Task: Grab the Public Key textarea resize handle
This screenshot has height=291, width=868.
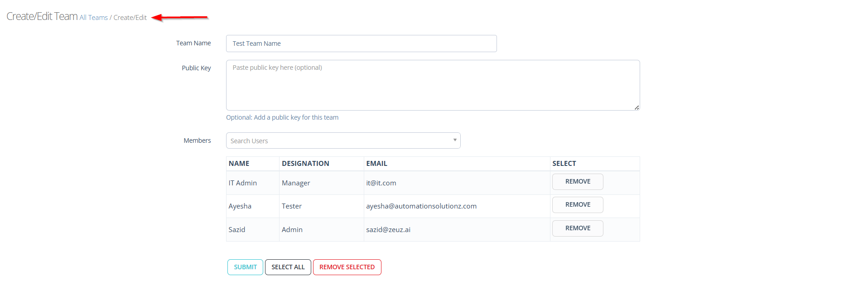Action: [x=637, y=107]
